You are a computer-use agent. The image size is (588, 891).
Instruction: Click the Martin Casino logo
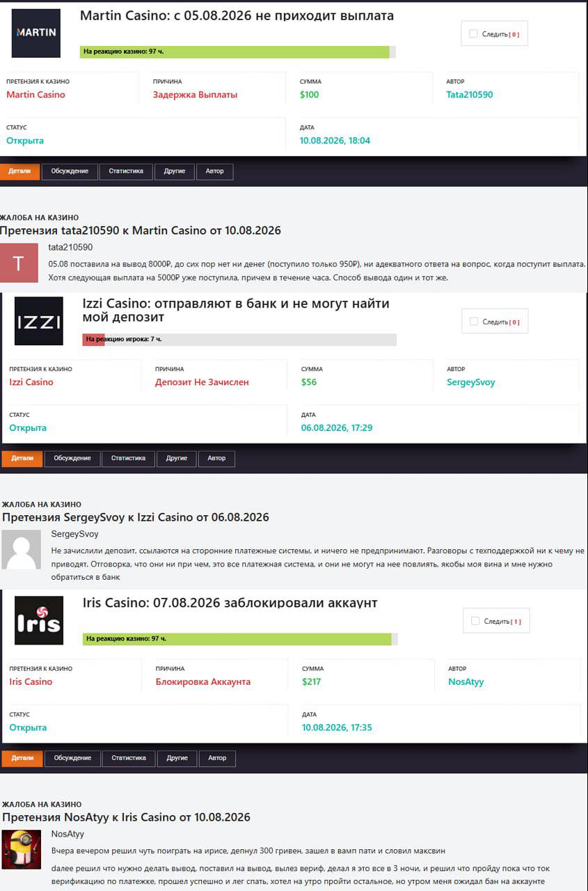36,33
